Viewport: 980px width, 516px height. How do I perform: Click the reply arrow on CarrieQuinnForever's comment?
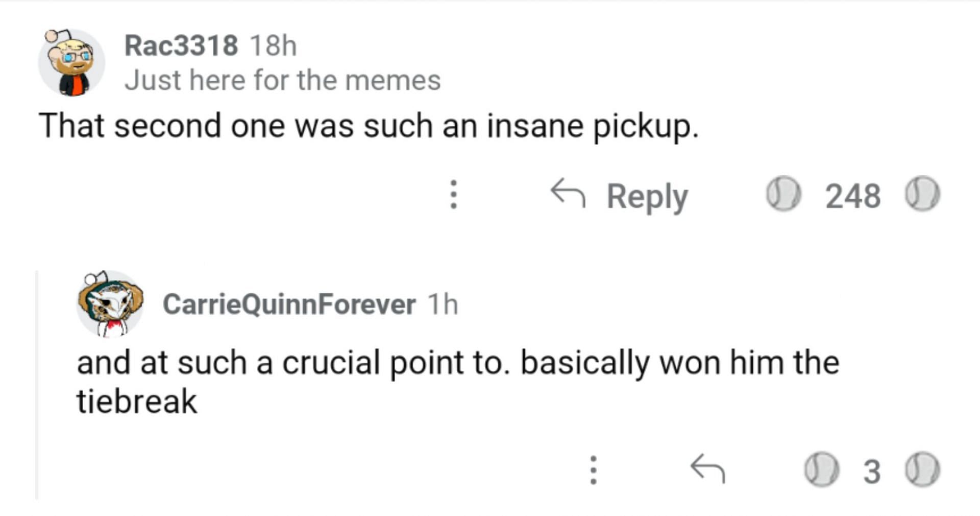[707, 468]
